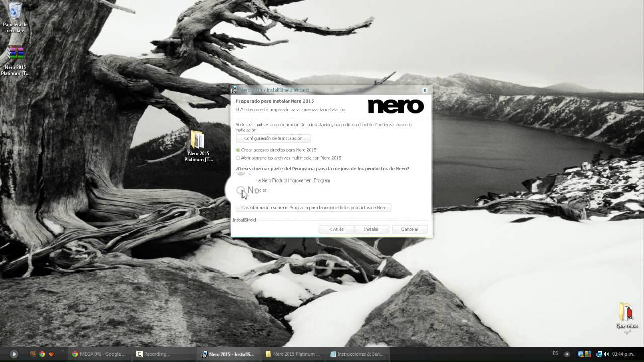
Task: Go back with the Atrás button
Action: pyautogui.click(x=336, y=229)
